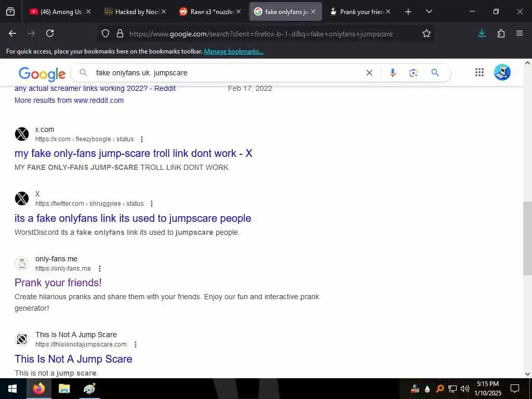List all tabs with the dropdown chevron
Image resolution: width=532 pixels, height=399 pixels.
click(429, 12)
